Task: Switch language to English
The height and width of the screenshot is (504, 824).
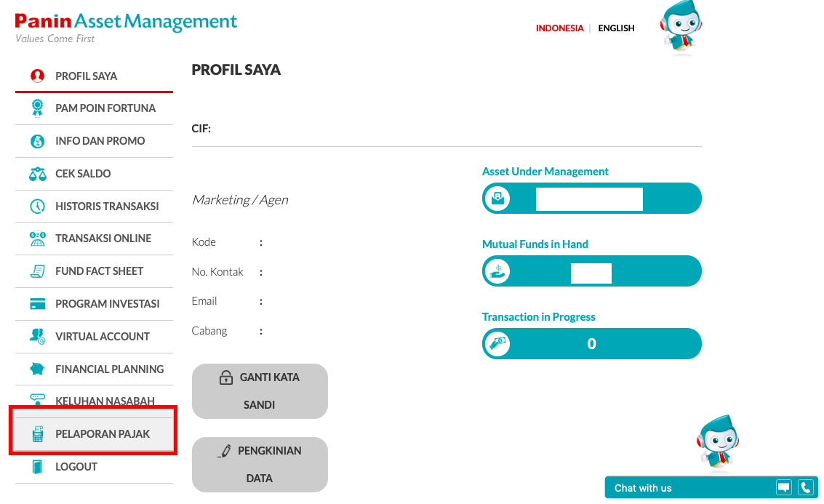Action: click(616, 28)
